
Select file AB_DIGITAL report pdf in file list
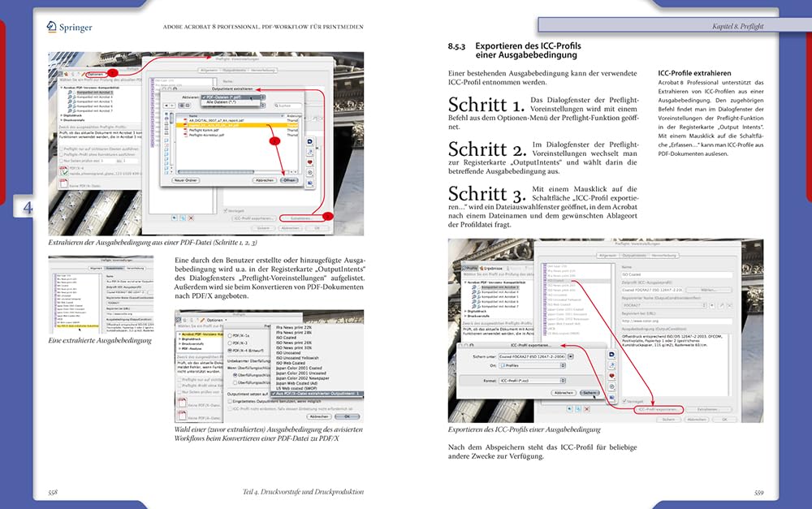point(217,121)
